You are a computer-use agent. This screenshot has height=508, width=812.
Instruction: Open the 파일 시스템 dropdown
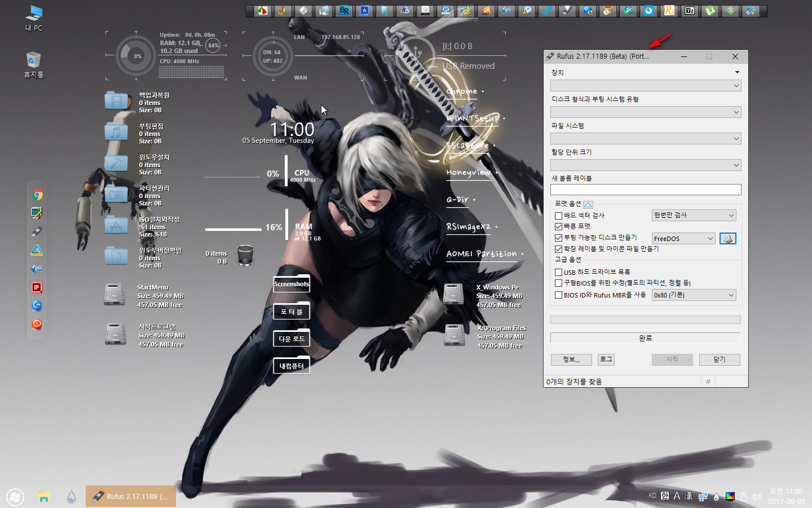[646, 139]
